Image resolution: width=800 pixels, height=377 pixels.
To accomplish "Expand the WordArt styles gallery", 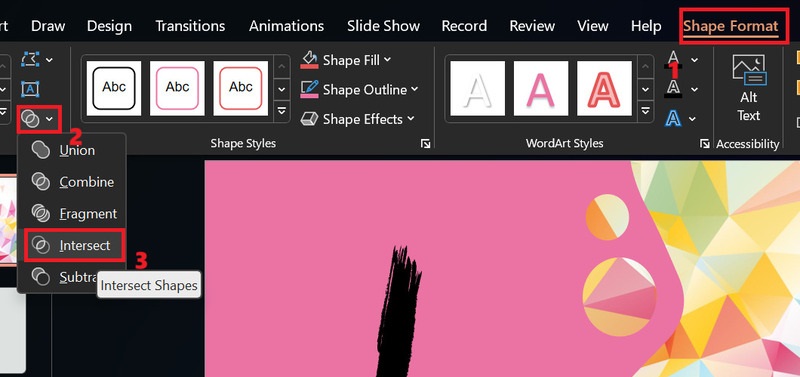I will tap(645, 111).
